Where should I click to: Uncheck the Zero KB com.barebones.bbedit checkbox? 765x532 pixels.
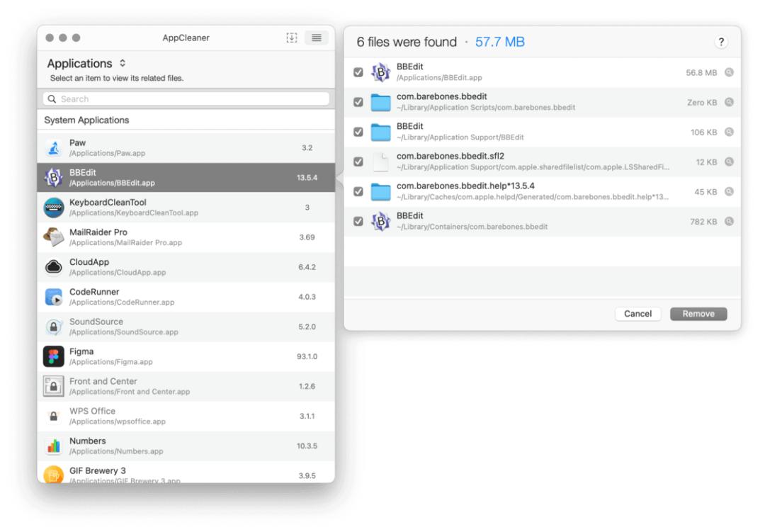pos(358,102)
